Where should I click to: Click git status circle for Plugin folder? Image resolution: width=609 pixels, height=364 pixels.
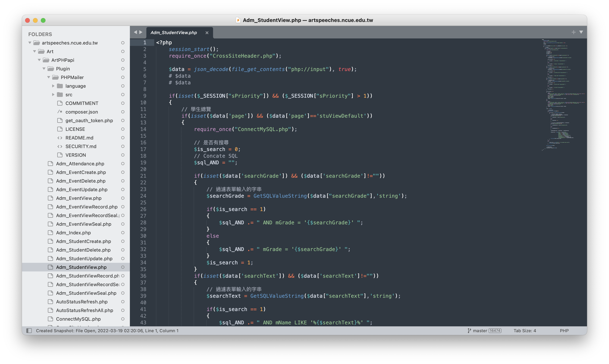(x=123, y=68)
